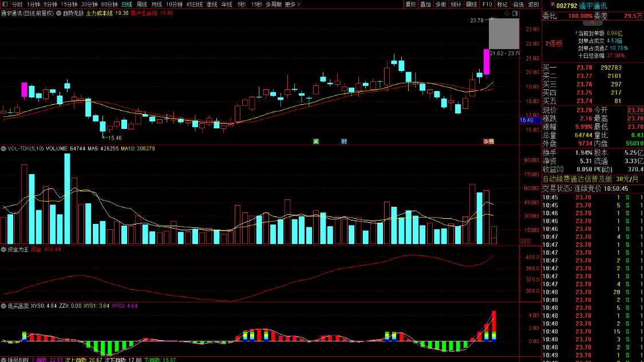Screen dimensions: 644x362
Task: Switch to the 分时 chart tab
Action: (17, 5)
